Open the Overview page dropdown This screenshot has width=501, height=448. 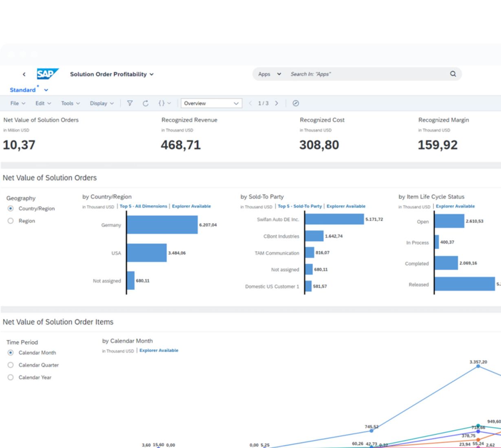(211, 103)
